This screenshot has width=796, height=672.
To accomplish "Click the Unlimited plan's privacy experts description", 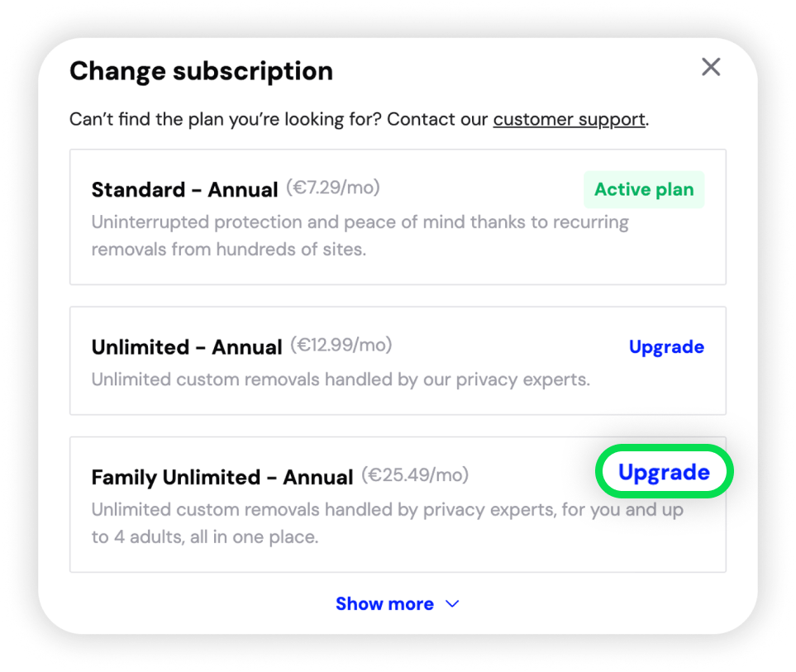I will point(341,380).
